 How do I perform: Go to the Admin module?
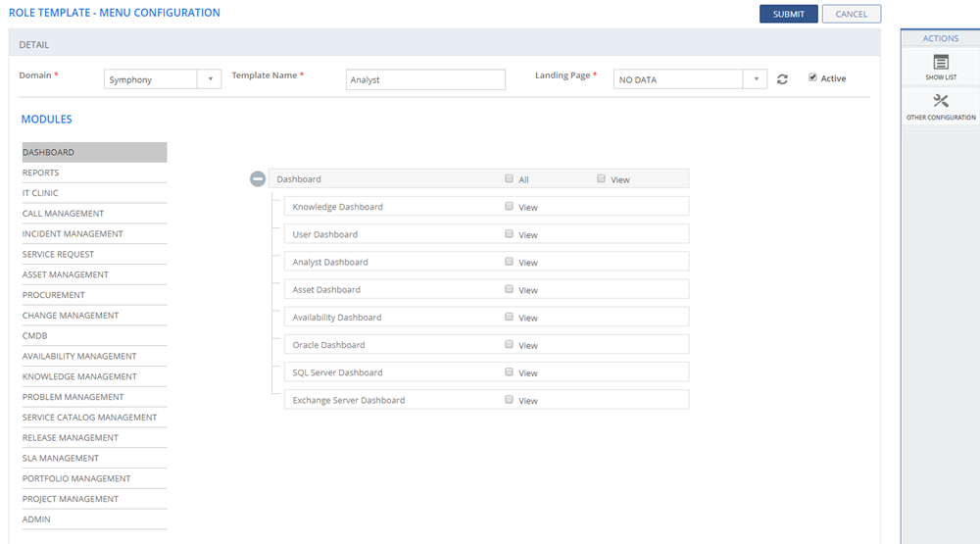pyautogui.click(x=36, y=519)
